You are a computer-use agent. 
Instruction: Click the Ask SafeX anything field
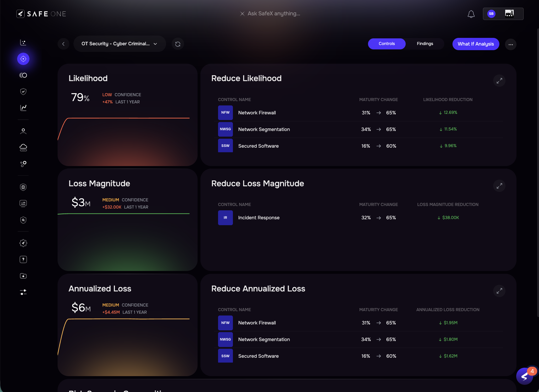274,14
